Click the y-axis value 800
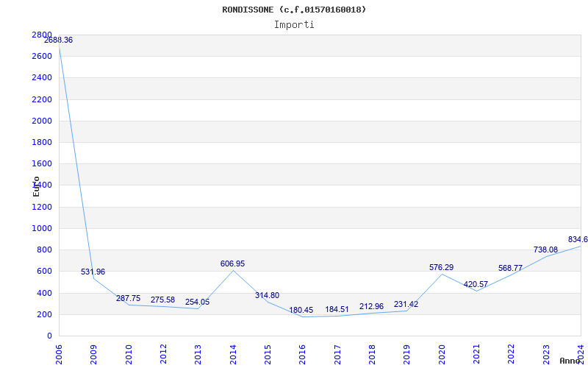 pos(45,250)
